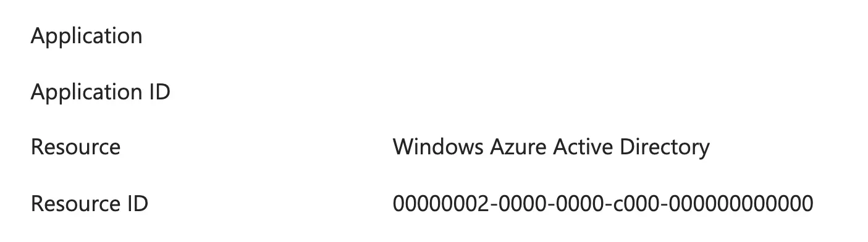Click the word Directory in the resource name
The image size is (868, 242).
click(x=663, y=148)
